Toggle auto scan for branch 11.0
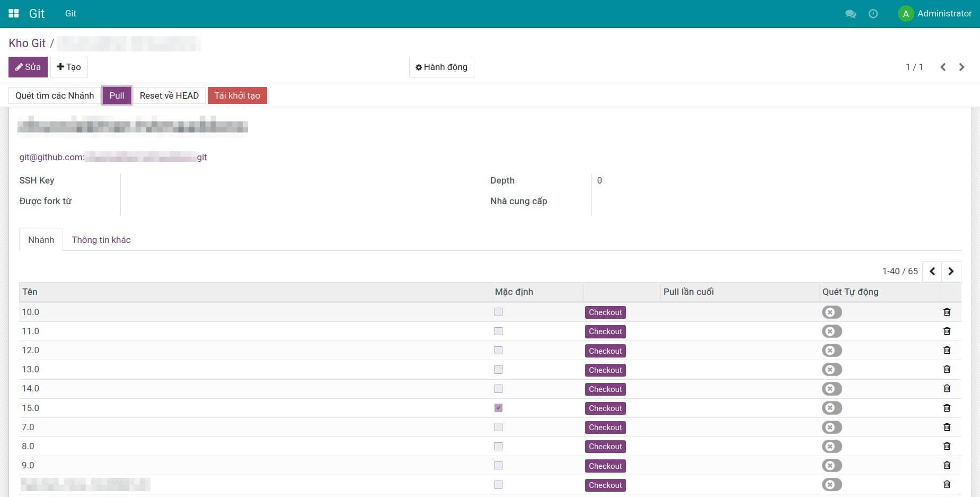 pos(832,332)
